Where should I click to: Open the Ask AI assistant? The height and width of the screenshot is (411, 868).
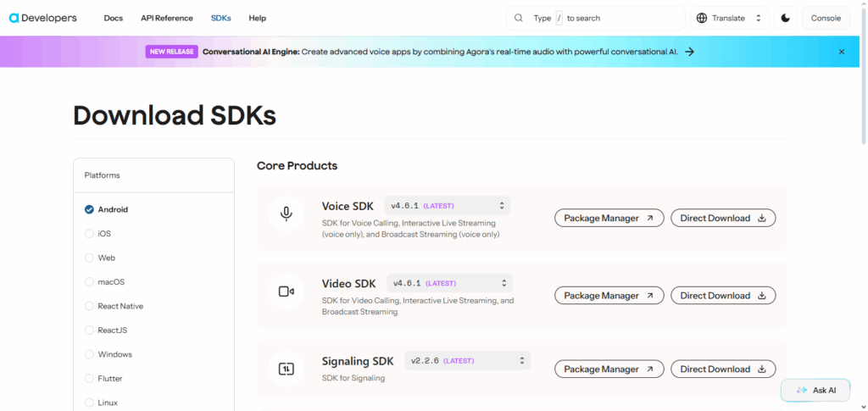(816, 391)
